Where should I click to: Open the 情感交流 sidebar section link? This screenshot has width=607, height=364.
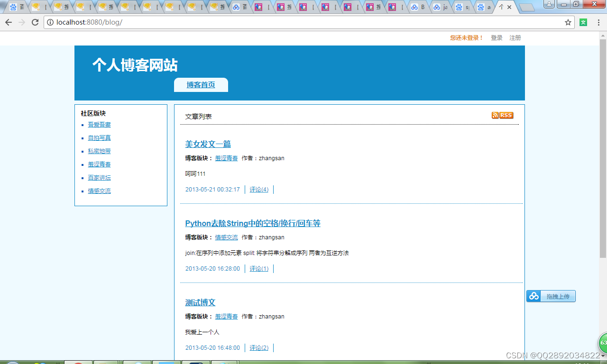point(99,191)
